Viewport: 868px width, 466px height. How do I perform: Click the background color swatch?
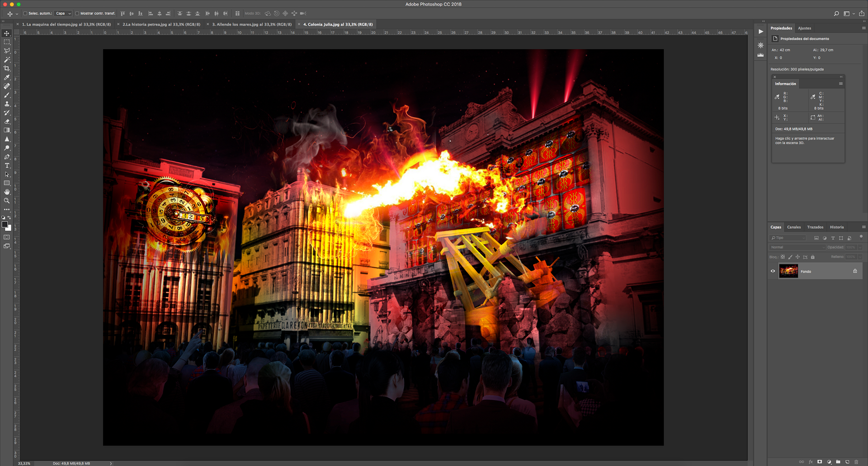(x=9, y=228)
